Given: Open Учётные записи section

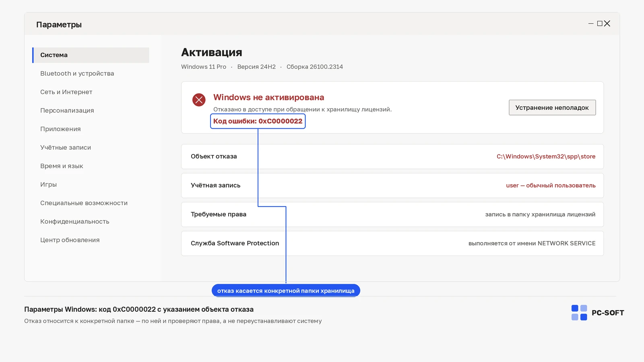Looking at the screenshot, I should click(66, 148).
